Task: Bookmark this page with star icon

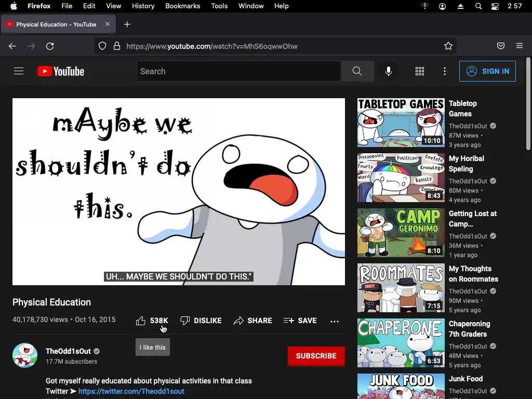Action: 448,46
